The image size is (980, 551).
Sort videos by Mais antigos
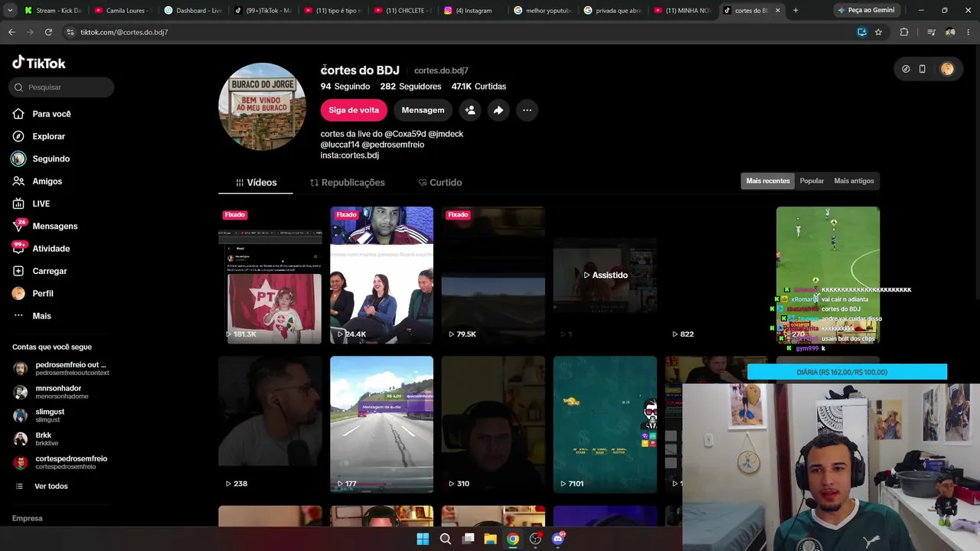854,181
